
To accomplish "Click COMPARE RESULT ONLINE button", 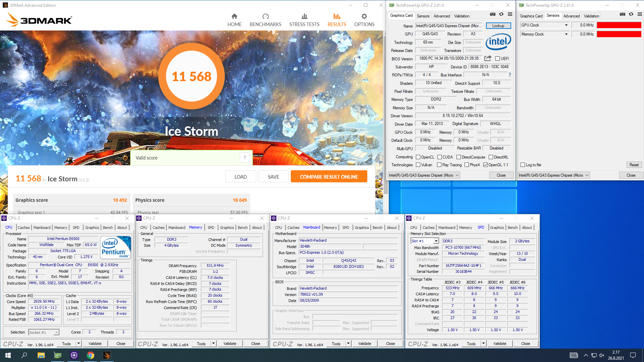I will click(329, 177).
